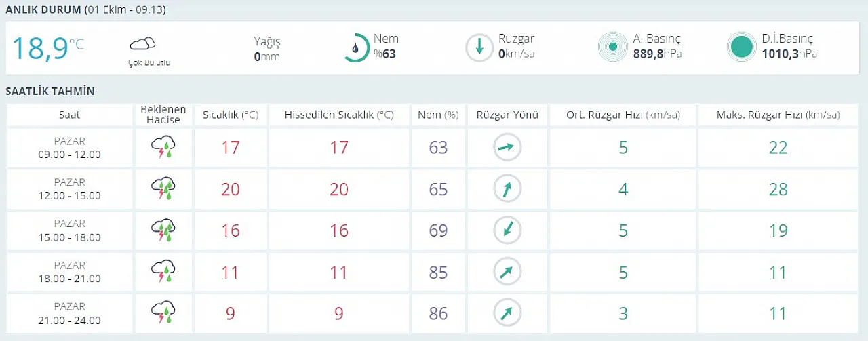Viewport: 868px width, 341px height.
Task: Click wind direction arrow for 15.00 - 18.00
Action: (507, 230)
